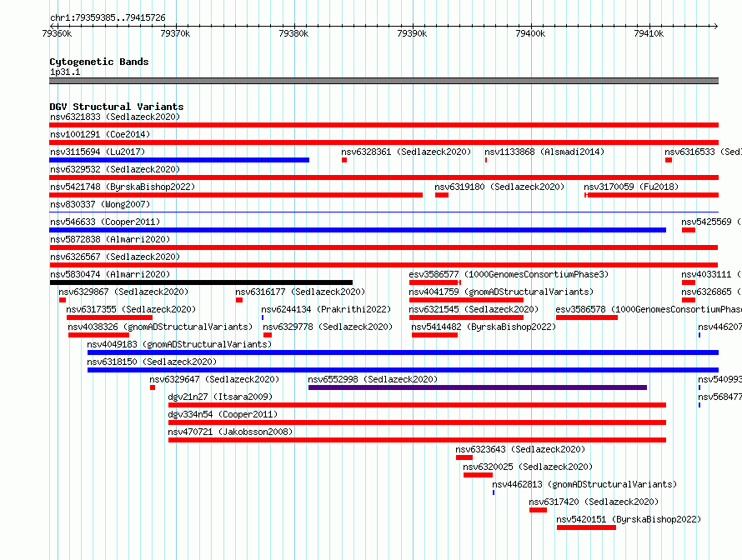
Task: Click the nsv6321833 (Sedlazeck2020) variant label
Action: pos(115,117)
